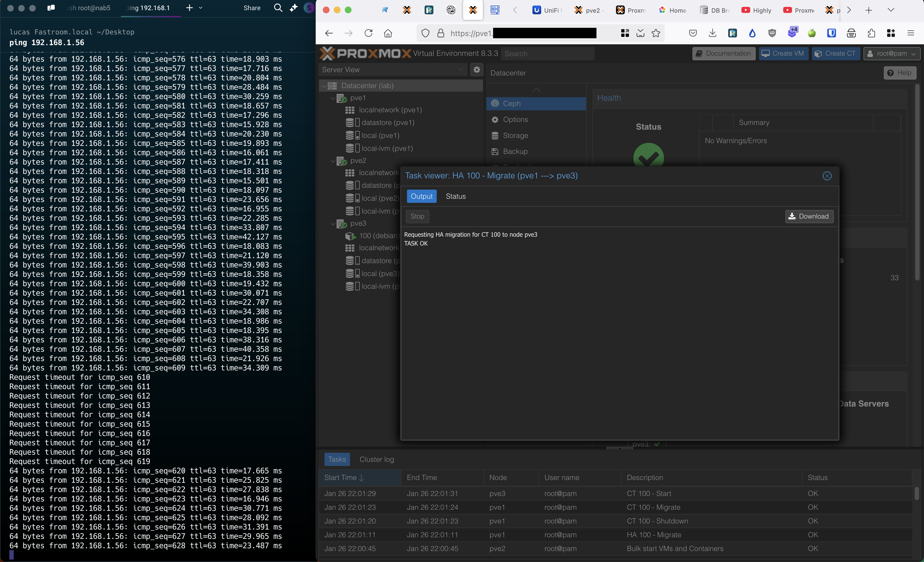Select the Tasks tab in bottom panel
This screenshot has width=924, height=562.
point(337,459)
